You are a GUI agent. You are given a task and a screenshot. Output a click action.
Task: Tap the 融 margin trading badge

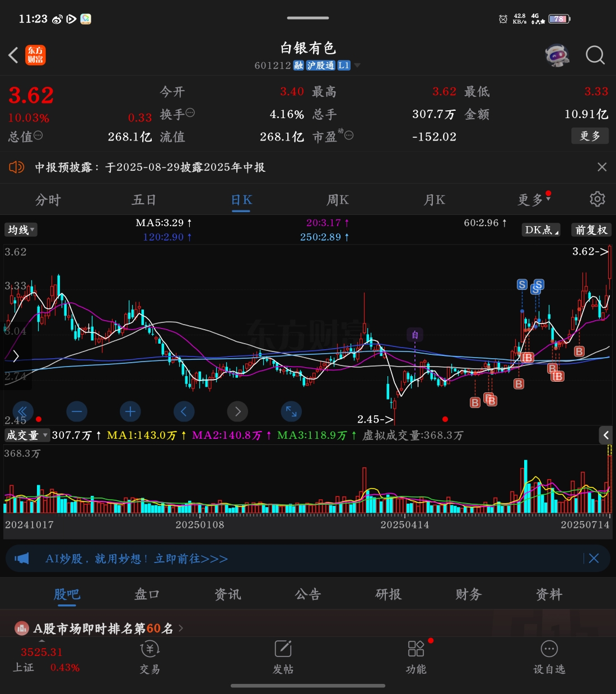(298, 65)
